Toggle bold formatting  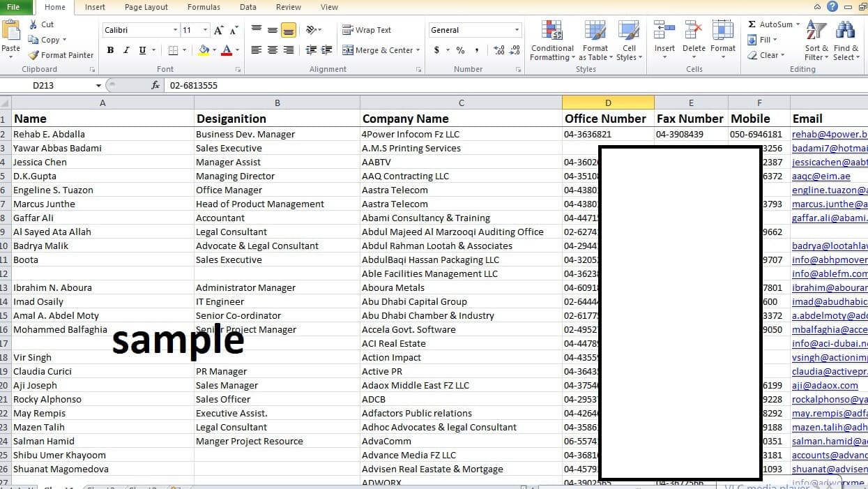click(x=109, y=51)
